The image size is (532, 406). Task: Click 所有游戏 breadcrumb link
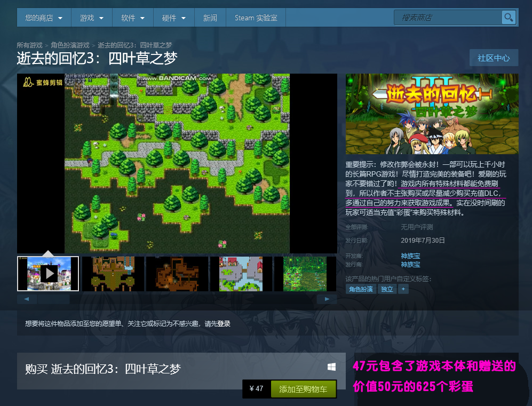29,45
